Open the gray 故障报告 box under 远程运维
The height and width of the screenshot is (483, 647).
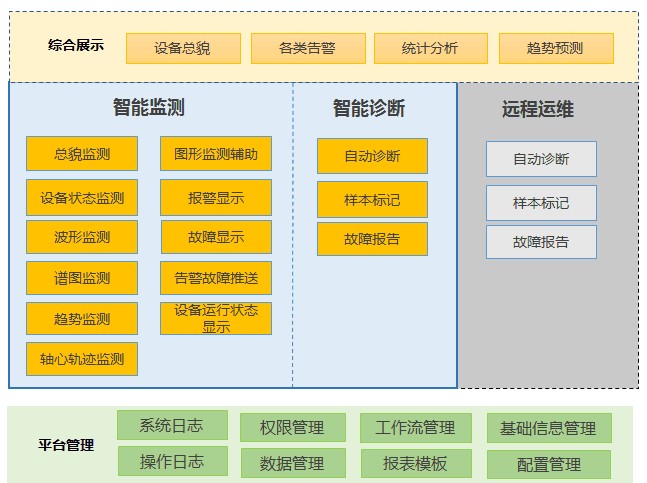pyautogui.click(x=541, y=242)
